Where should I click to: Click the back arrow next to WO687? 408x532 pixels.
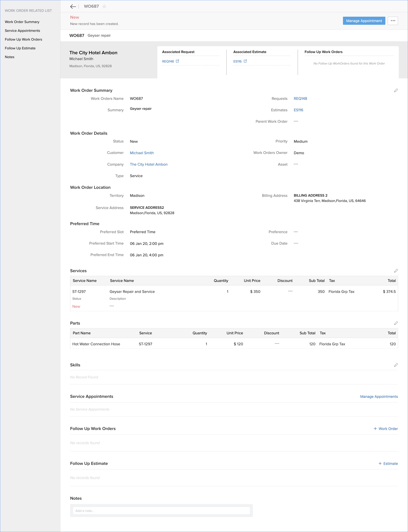click(x=73, y=7)
